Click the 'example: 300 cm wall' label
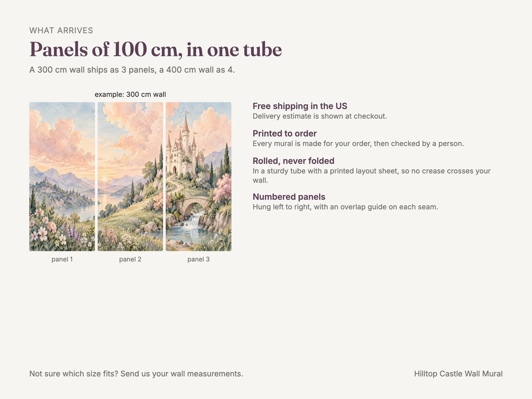Image resolution: width=532 pixels, height=399 pixels. click(x=130, y=94)
